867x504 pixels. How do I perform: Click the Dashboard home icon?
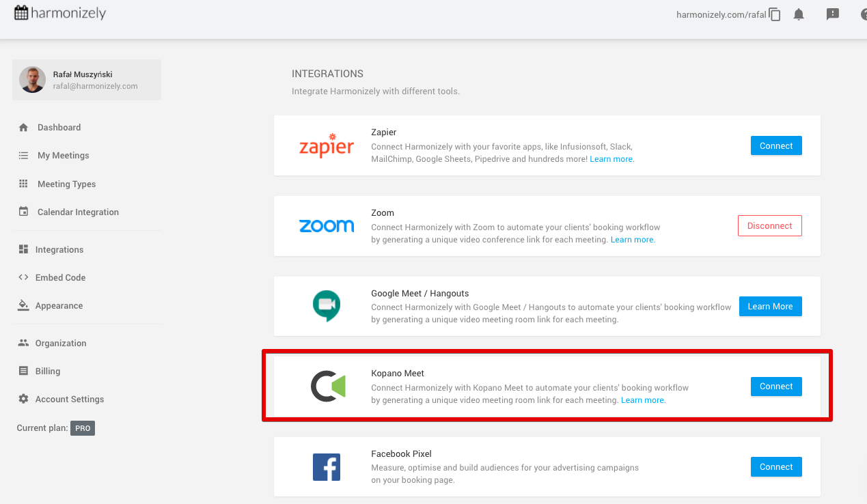(24, 127)
